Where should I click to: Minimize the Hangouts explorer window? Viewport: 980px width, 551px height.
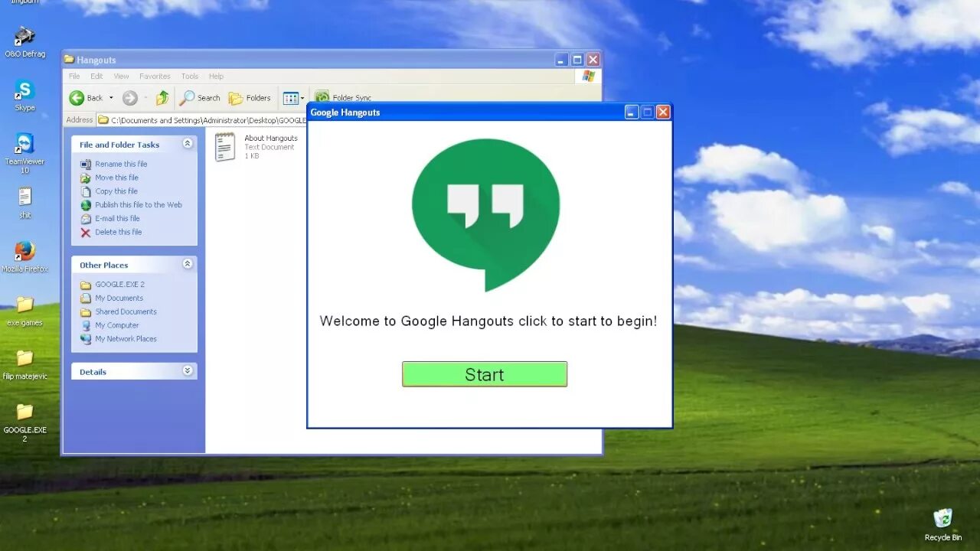561,60
